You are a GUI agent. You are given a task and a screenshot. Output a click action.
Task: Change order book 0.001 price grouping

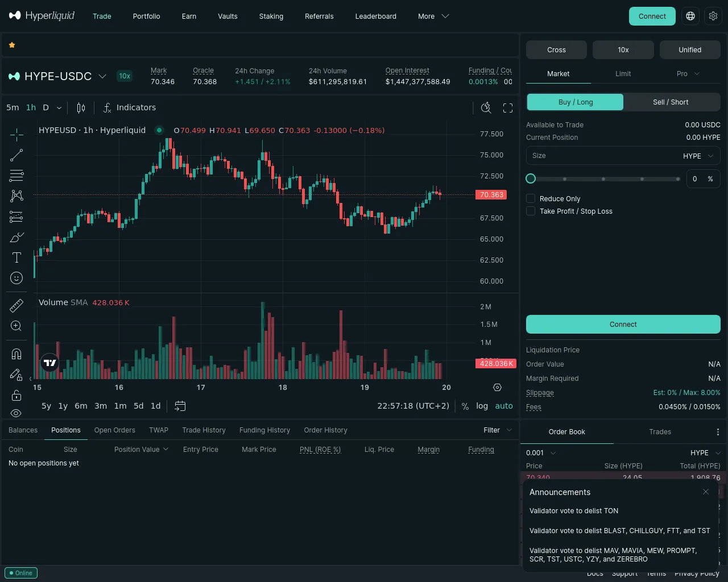click(541, 453)
